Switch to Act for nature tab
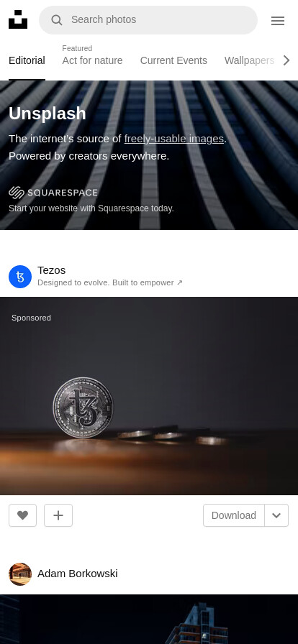 [x=92, y=60]
